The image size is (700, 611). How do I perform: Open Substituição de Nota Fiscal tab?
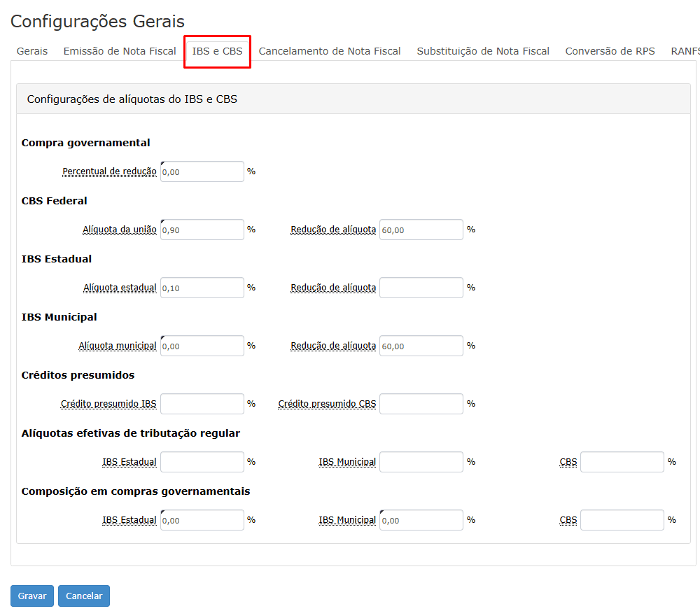click(x=483, y=51)
